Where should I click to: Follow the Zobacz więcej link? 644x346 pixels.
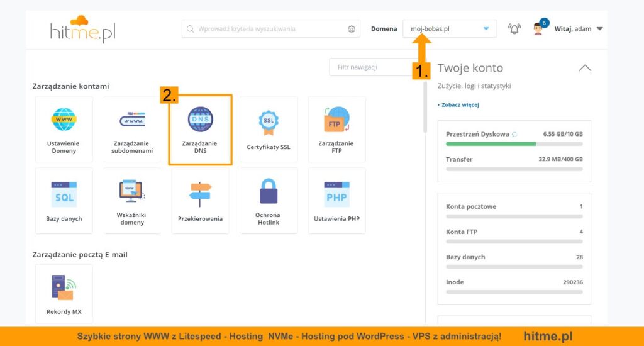coord(460,105)
